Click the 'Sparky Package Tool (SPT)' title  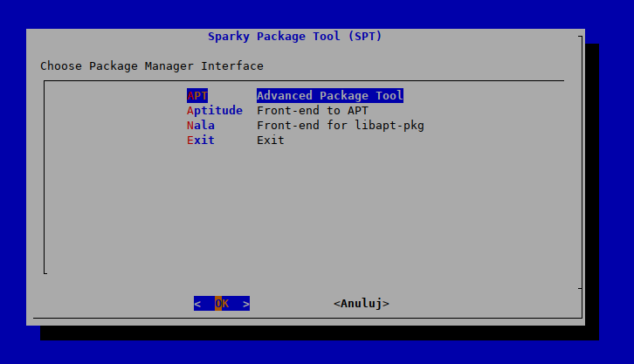[x=295, y=37]
